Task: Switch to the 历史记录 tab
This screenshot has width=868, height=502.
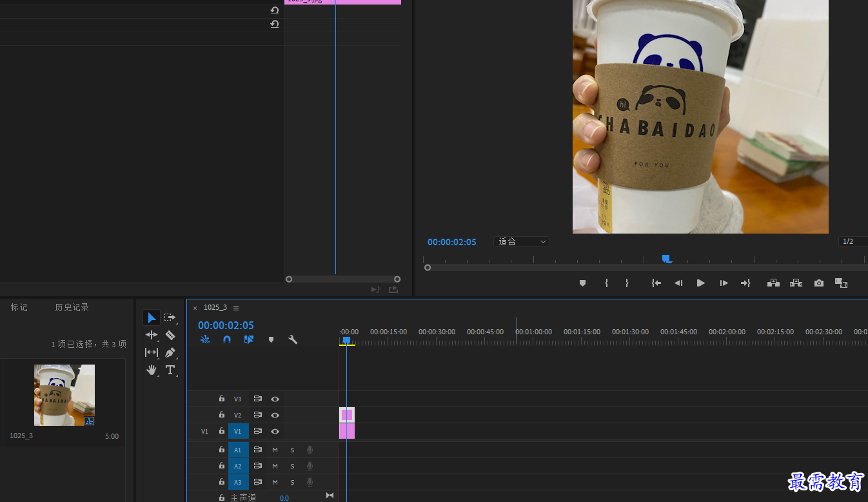Action: [x=72, y=307]
